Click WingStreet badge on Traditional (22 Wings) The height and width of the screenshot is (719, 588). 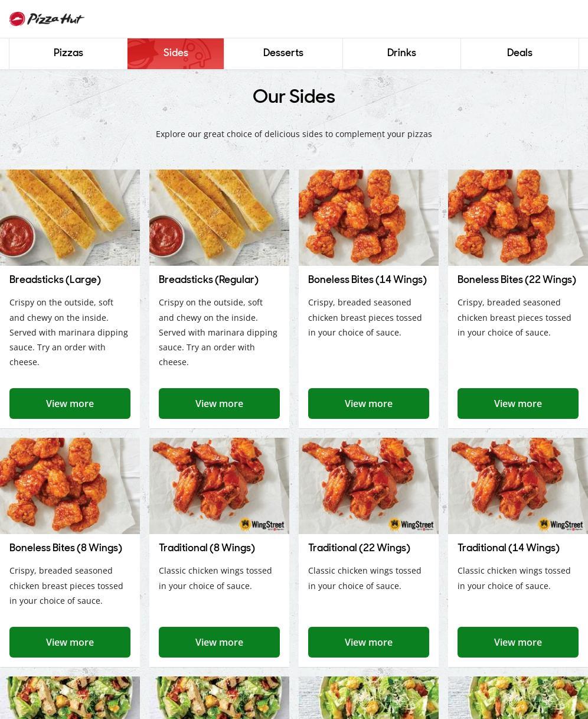coord(411,525)
